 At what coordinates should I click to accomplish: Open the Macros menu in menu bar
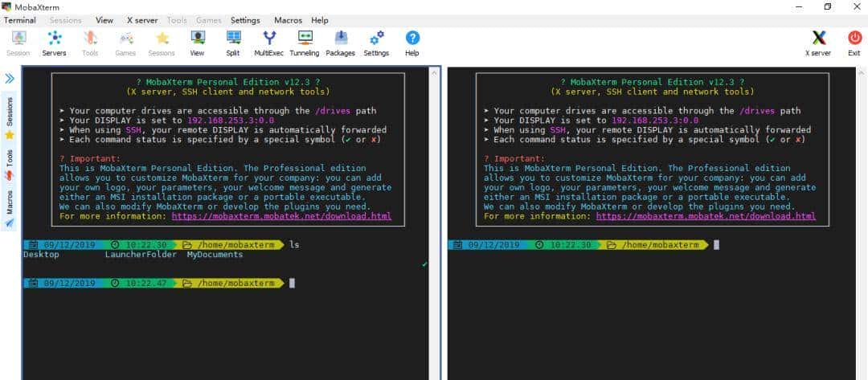288,20
